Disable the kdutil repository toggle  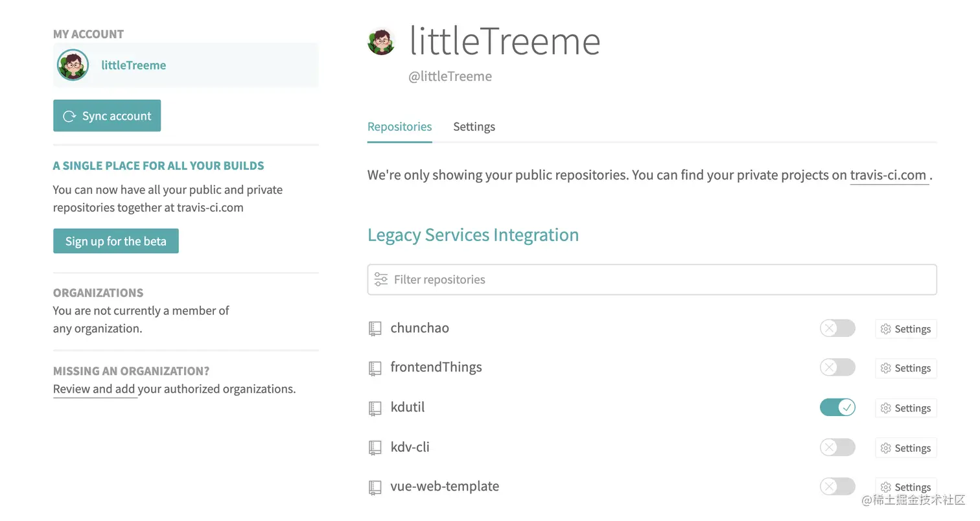pyautogui.click(x=837, y=408)
